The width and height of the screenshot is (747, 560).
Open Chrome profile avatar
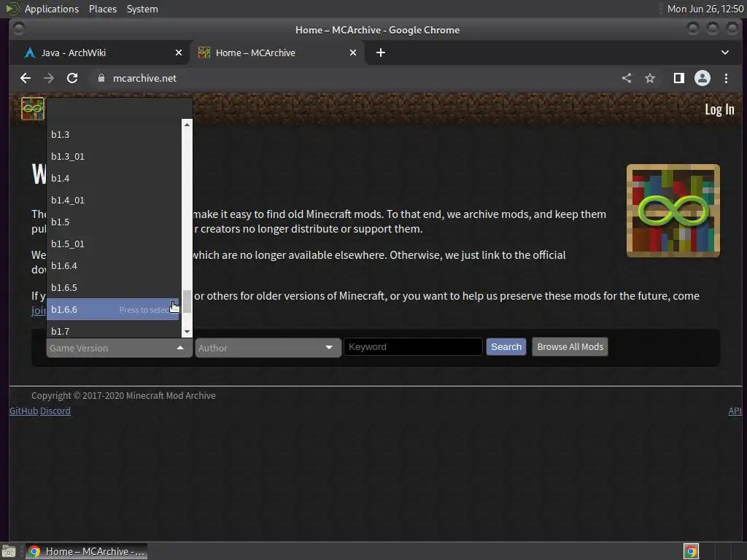click(703, 78)
